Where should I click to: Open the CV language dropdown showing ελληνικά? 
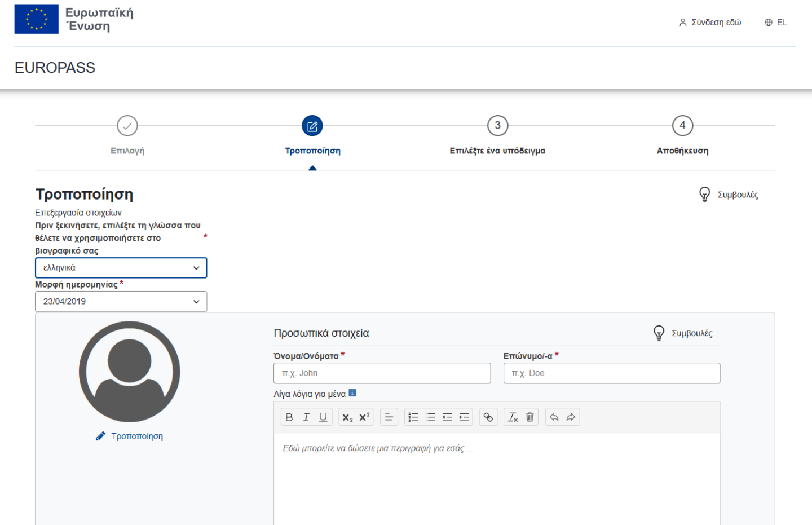click(x=121, y=268)
